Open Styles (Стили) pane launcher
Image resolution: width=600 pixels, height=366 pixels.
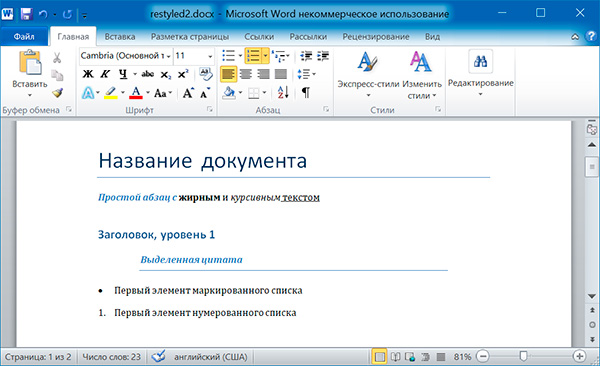pyautogui.click(x=438, y=109)
